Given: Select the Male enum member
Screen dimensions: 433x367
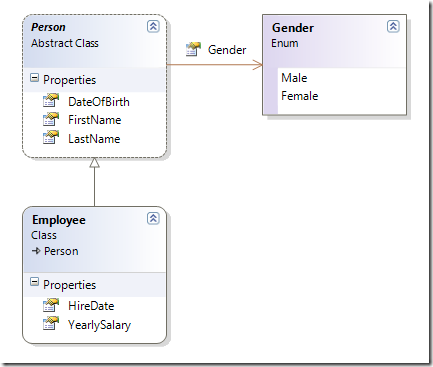Looking at the screenshot, I should point(294,78).
